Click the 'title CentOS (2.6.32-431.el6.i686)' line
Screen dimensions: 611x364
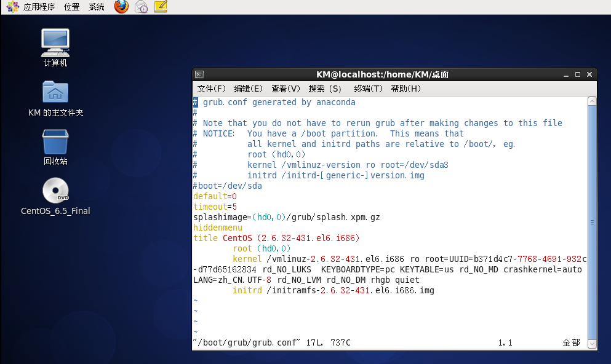276,238
